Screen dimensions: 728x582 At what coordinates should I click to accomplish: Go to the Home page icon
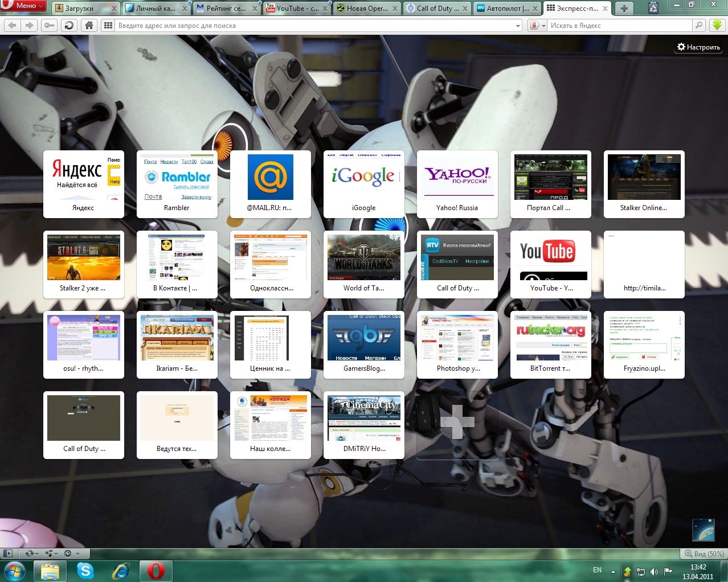coord(89,25)
